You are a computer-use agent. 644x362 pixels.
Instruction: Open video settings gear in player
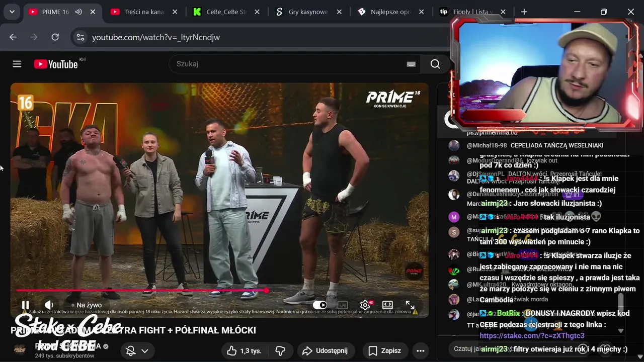coord(365,305)
